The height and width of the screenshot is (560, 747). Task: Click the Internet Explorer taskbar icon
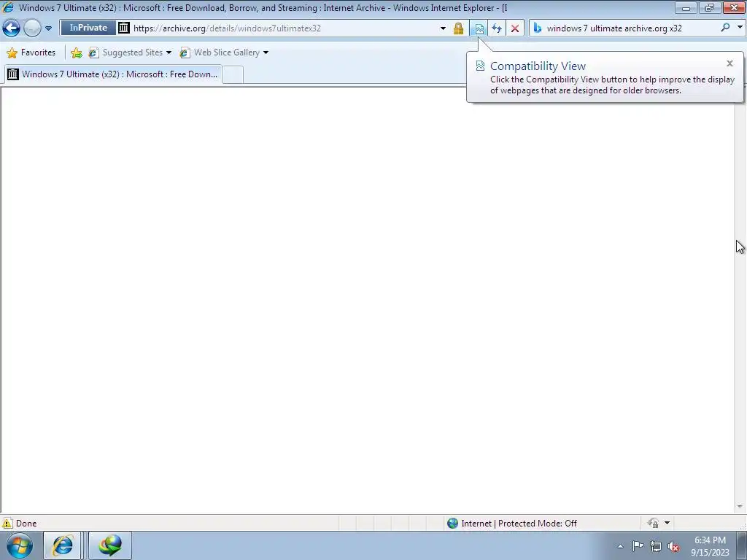63,545
